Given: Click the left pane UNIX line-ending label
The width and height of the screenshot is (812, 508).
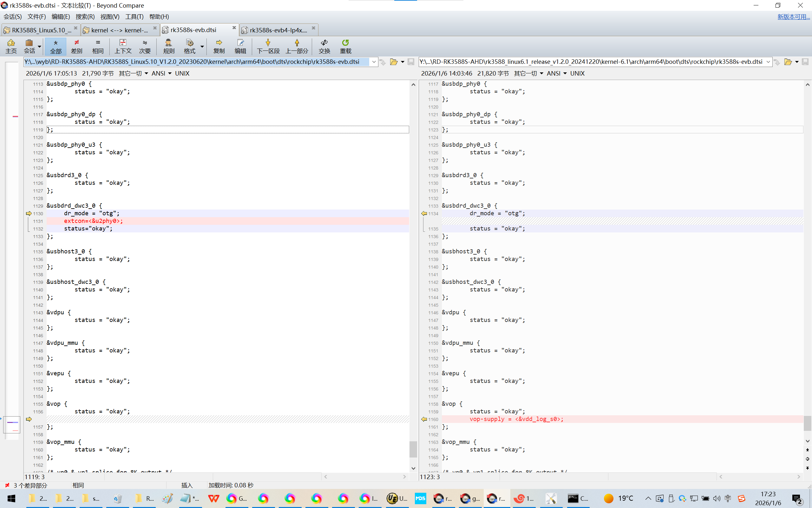Looking at the screenshot, I should [182, 73].
